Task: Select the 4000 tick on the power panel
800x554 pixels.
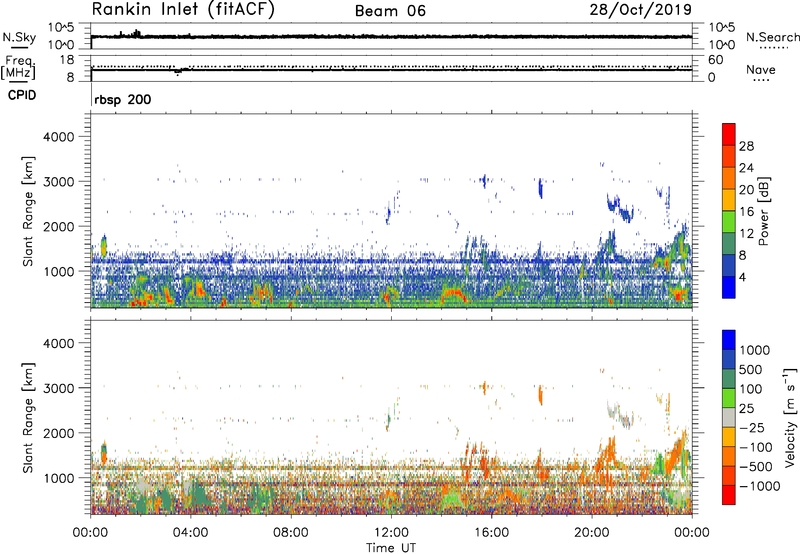Action: 58,137
